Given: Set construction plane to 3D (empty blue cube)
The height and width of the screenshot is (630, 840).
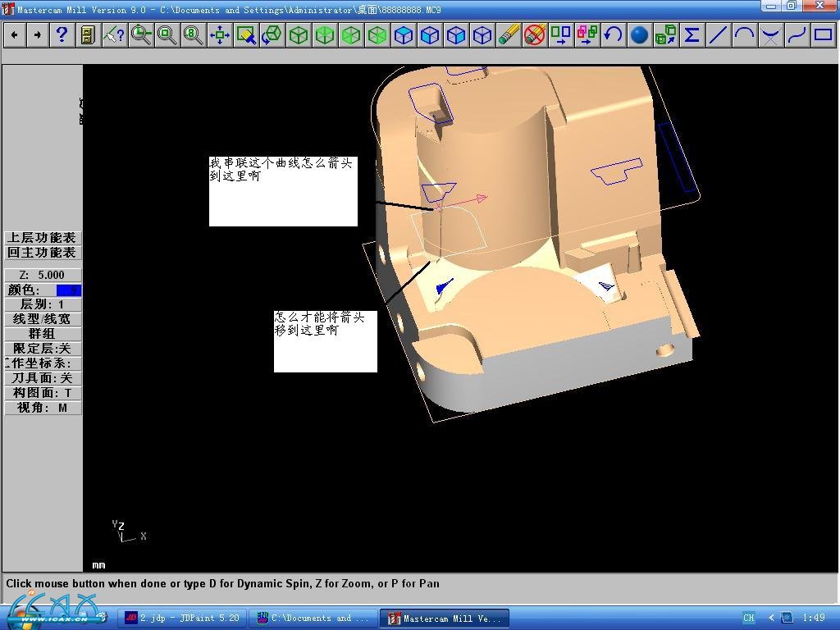Looking at the screenshot, I should pyautogui.click(x=482, y=35).
